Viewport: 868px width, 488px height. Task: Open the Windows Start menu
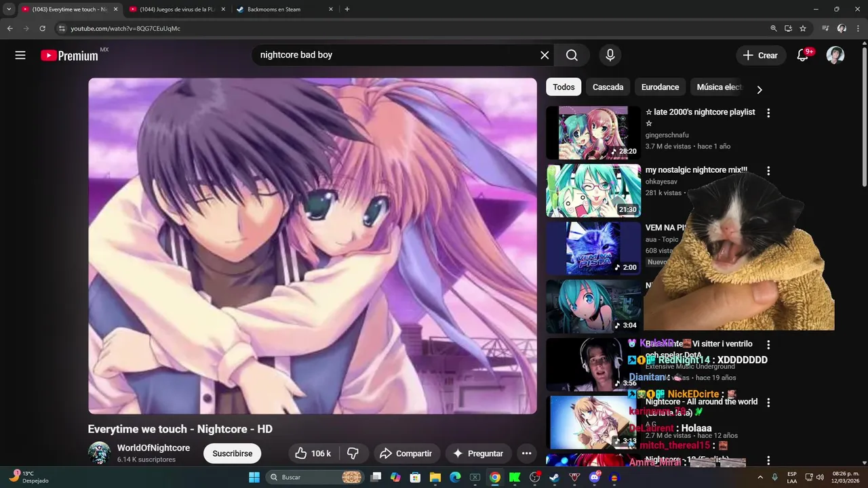click(254, 477)
